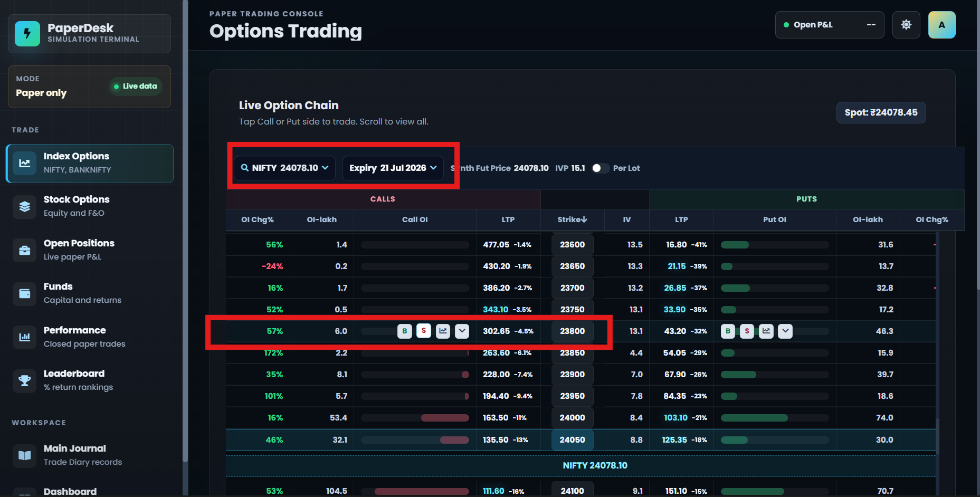Click the Funds wallet icon
Image resolution: width=980 pixels, height=497 pixels.
pos(25,293)
